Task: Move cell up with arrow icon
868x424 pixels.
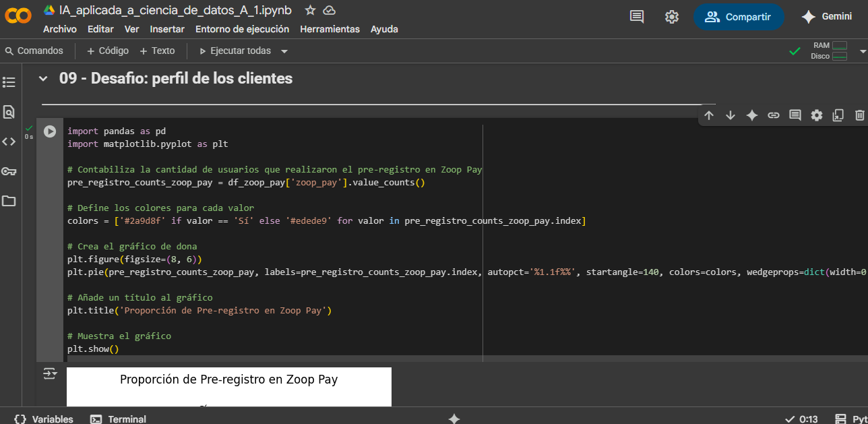Action: (709, 115)
